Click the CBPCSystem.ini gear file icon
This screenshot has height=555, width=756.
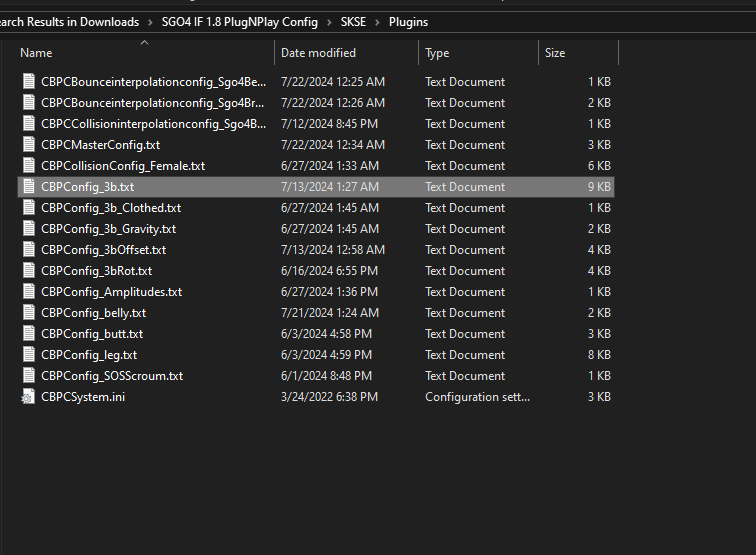(x=28, y=397)
